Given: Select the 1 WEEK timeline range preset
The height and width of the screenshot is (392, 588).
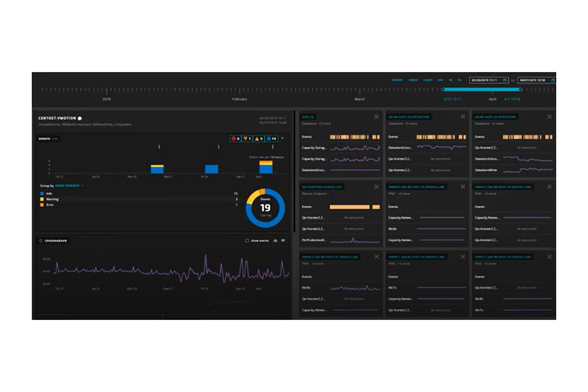Looking at the screenshot, I should (x=412, y=80).
